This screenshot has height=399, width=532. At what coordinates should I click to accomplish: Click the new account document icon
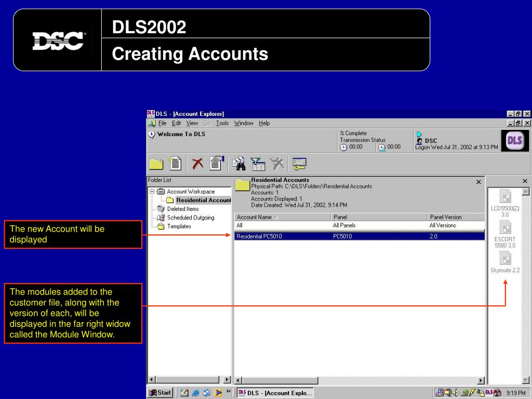click(175, 164)
